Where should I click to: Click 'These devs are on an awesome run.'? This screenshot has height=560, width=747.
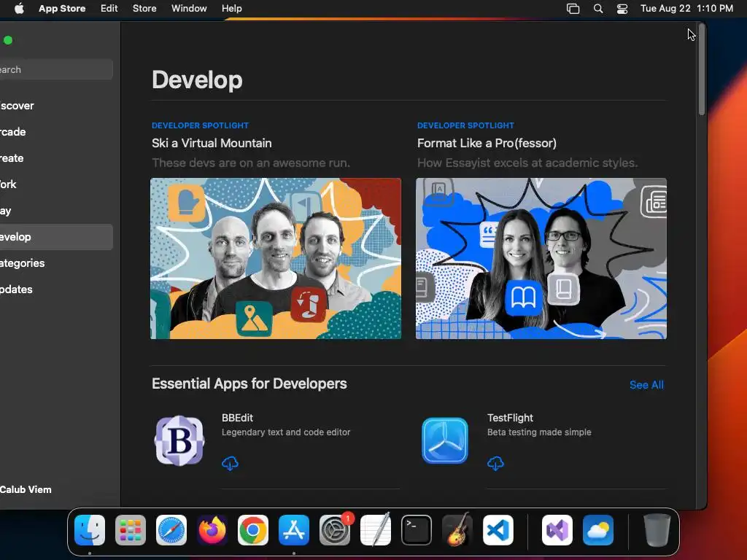(x=251, y=163)
